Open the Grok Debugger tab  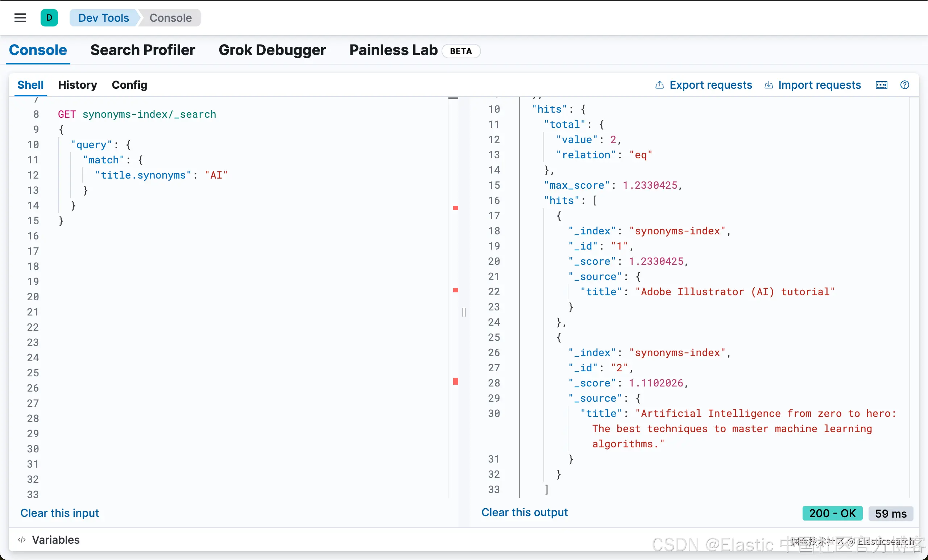272,50
